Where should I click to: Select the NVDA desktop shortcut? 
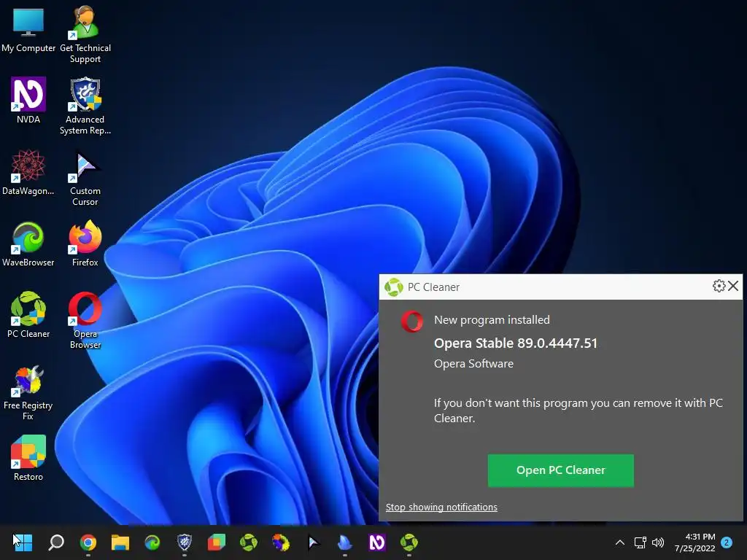(28, 101)
